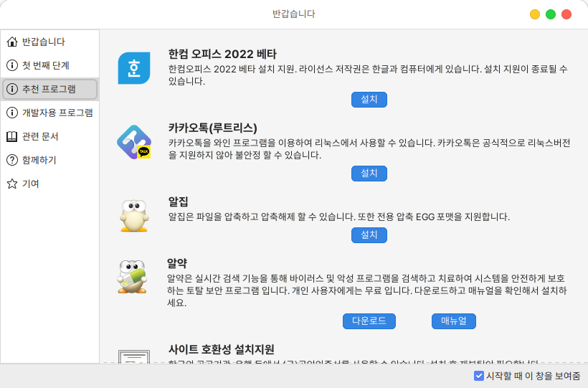Click the Hancom Office 2022 beta icon
Viewport: 588px width, 388px height.
tap(133, 69)
